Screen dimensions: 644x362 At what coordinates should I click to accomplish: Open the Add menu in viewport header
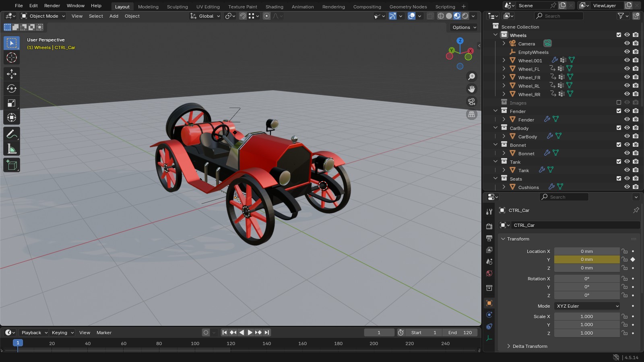[x=114, y=16]
